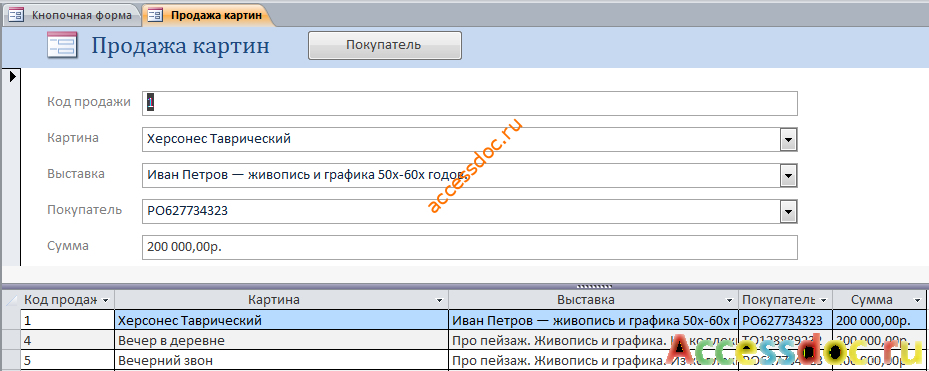Click into the Сумма field
Screen dimensions: 929x371
(x=470, y=247)
